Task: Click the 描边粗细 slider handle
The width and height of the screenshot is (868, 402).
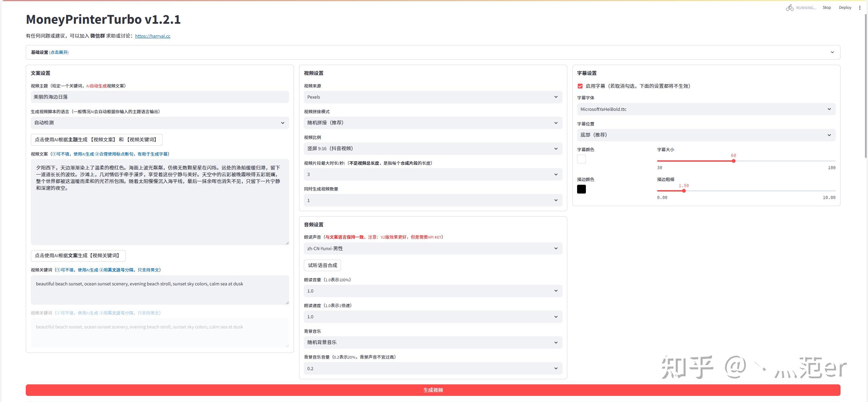Action: (684, 191)
